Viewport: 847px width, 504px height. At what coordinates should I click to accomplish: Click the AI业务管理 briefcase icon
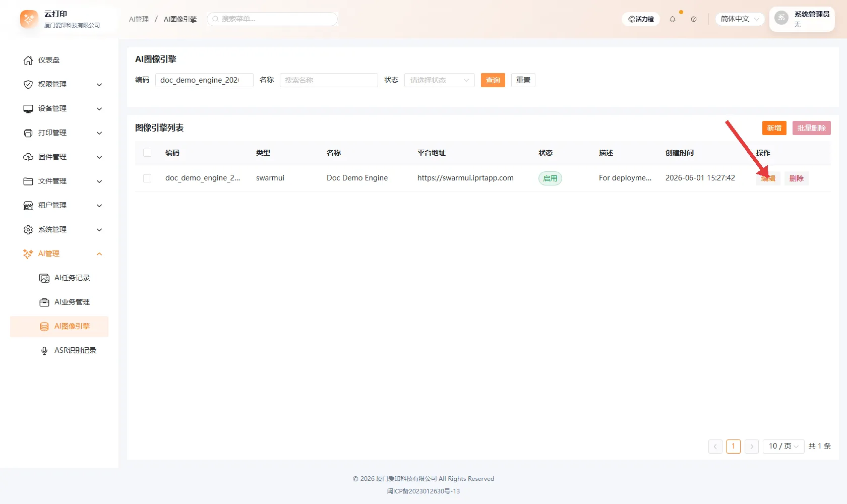coord(44,302)
